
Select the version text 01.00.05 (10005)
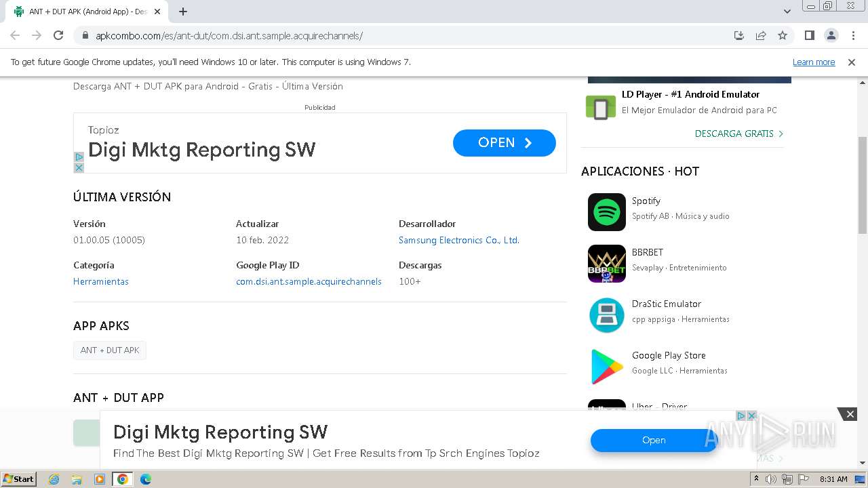(x=109, y=240)
